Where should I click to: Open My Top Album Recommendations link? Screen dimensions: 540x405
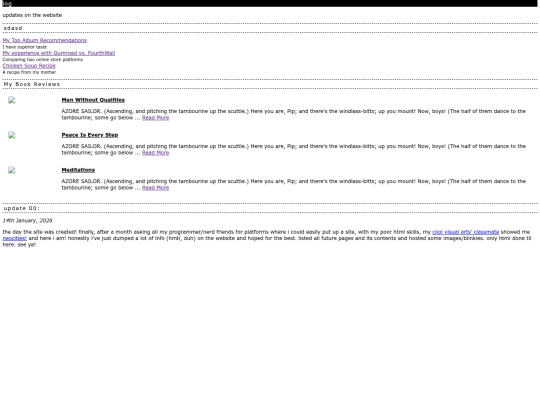(x=45, y=40)
